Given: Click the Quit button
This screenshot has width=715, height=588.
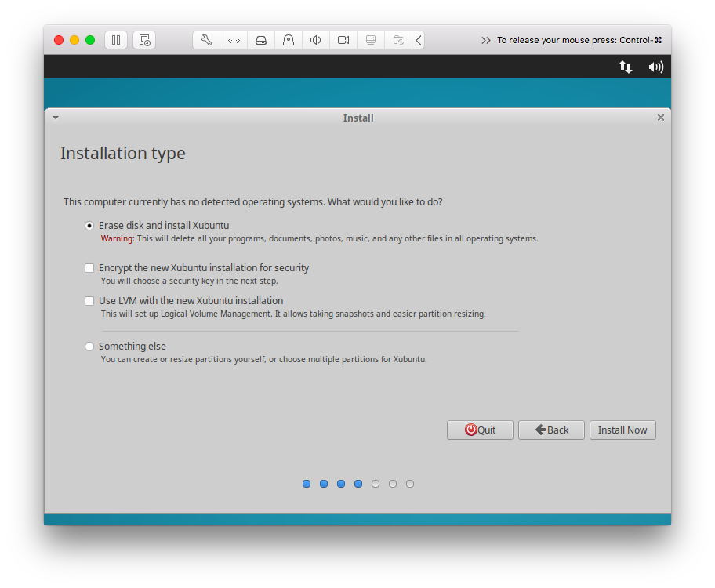Looking at the screenshot, I should point(480,430).
